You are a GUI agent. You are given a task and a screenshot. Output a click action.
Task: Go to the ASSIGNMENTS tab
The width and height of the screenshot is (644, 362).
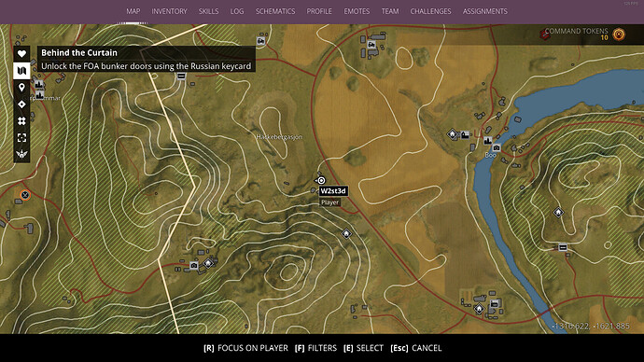485,11
